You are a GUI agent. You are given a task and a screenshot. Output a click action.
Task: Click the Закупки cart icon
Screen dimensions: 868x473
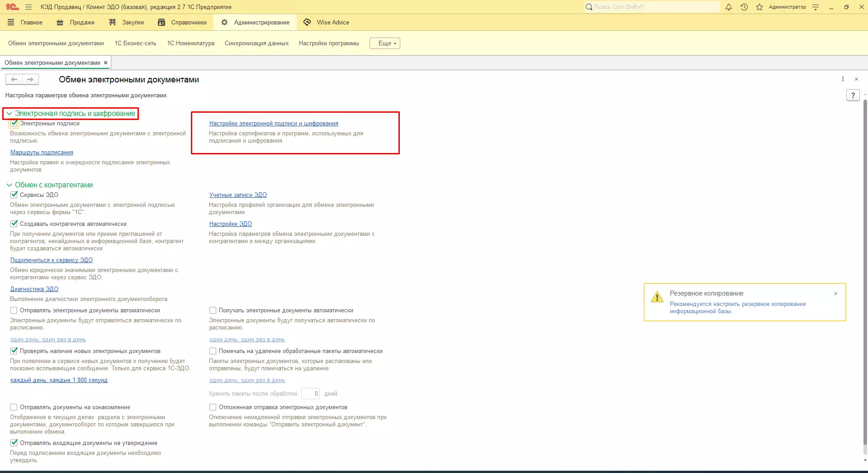click(x=112, y=22)
